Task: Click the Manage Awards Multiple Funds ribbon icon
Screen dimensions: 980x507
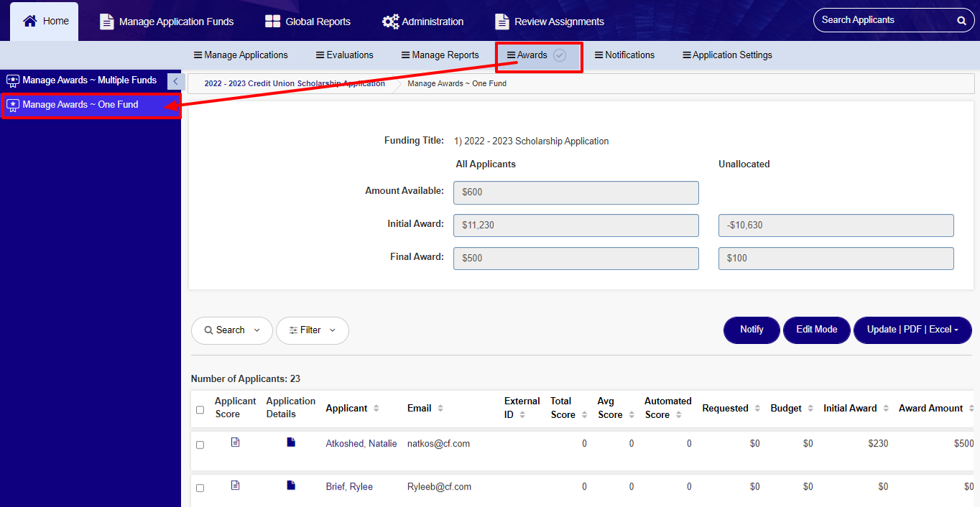Action: tap(13, 80)
